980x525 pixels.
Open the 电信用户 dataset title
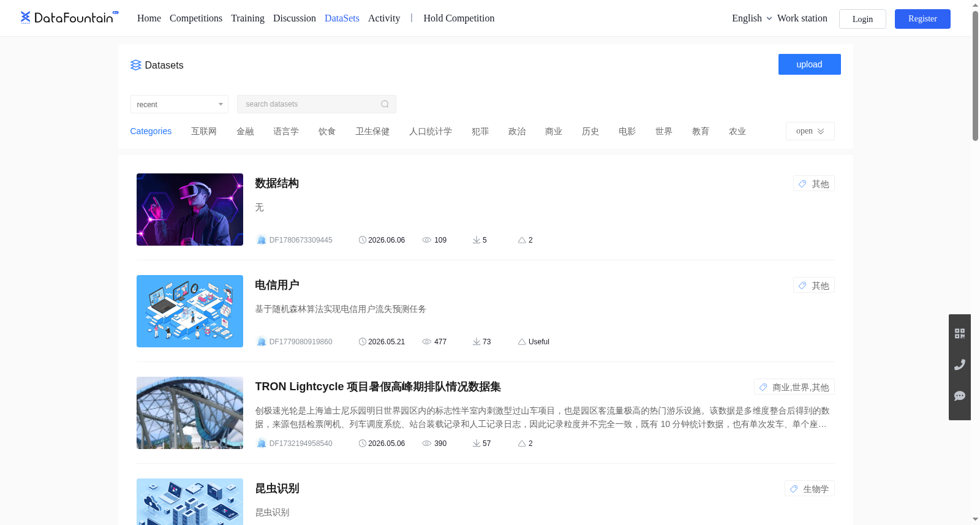click(x=277, y=285)
